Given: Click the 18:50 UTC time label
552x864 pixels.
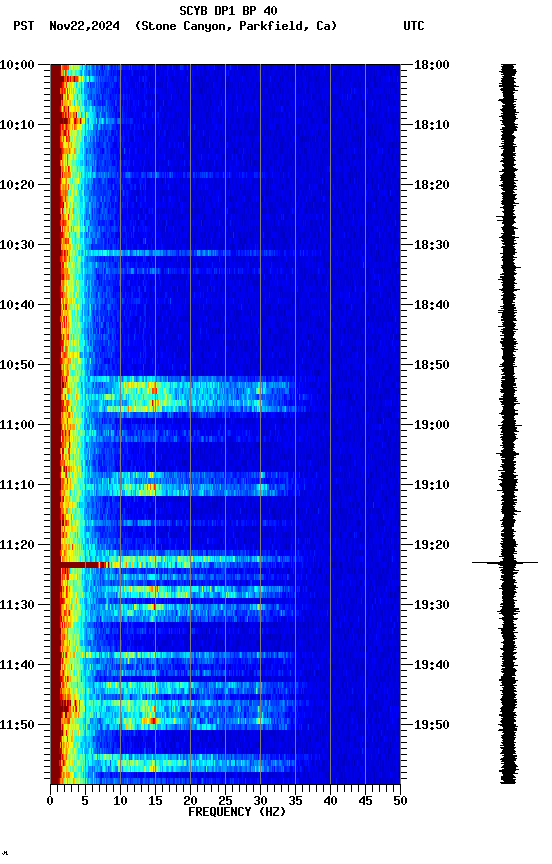Looking at the screenshot, I should [432, 365].
